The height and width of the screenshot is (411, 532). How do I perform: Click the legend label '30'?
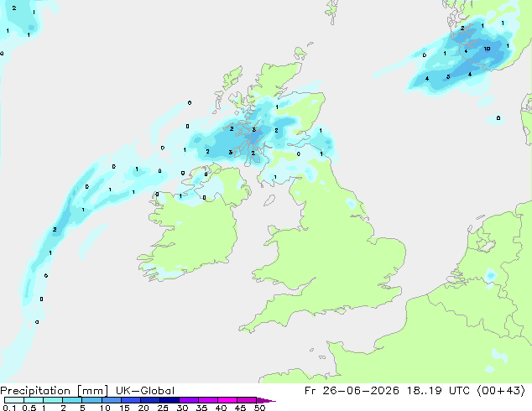pos(182,408)
